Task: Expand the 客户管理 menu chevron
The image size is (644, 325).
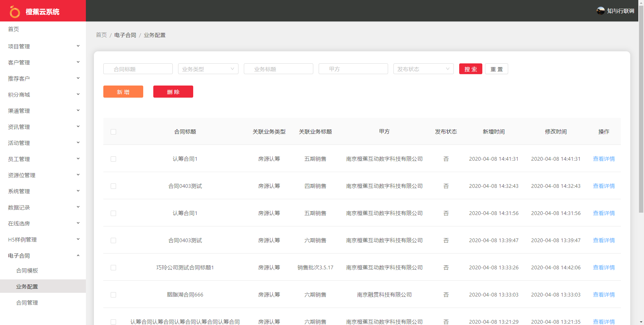Action: pos(78,62)
